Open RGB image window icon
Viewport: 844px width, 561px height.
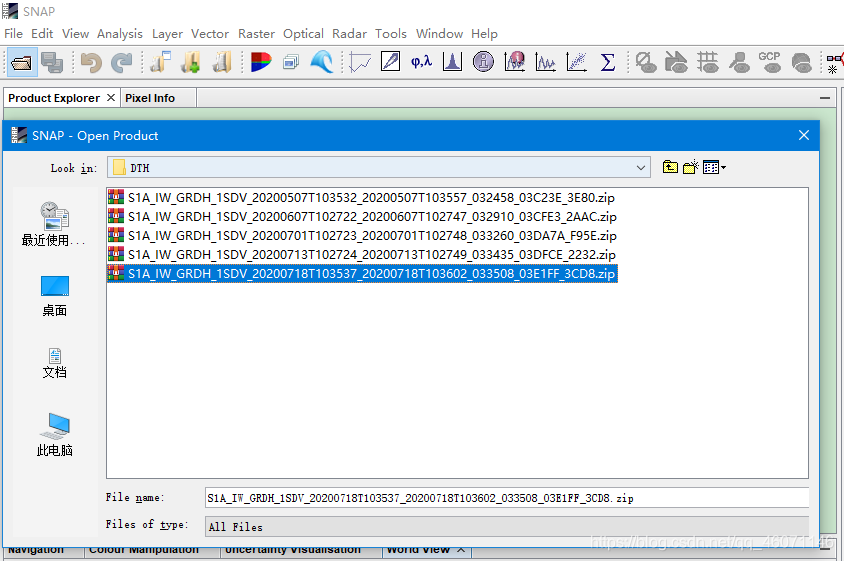(261, 62)
